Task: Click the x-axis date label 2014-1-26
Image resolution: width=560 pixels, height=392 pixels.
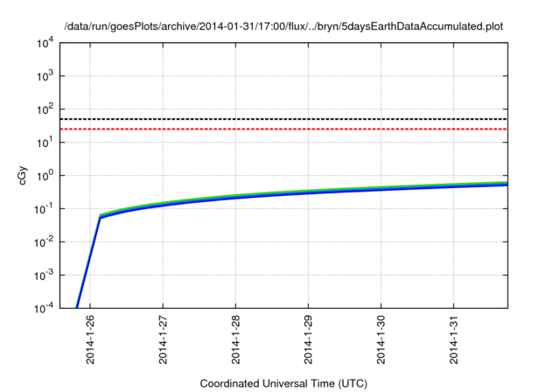Action: tap(90, 339)
